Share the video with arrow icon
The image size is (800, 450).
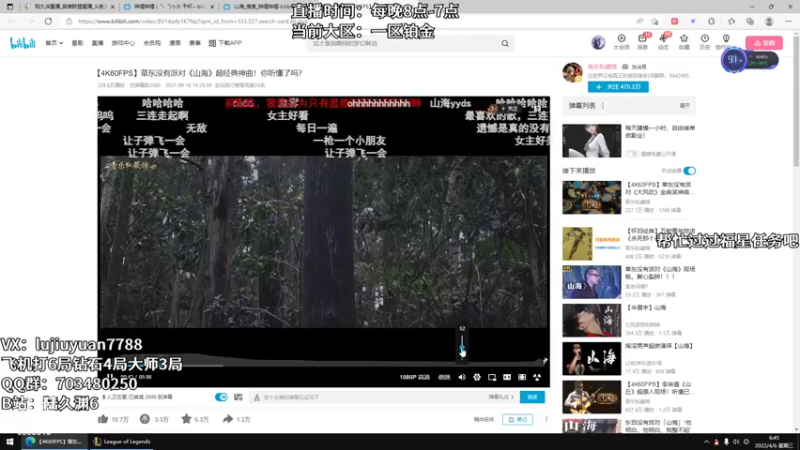click(228, 419)
